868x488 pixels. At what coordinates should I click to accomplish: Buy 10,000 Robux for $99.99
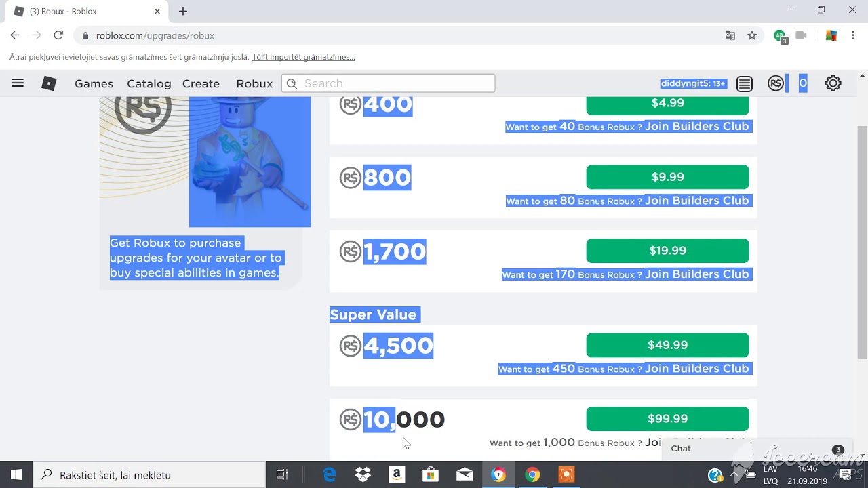667,419
